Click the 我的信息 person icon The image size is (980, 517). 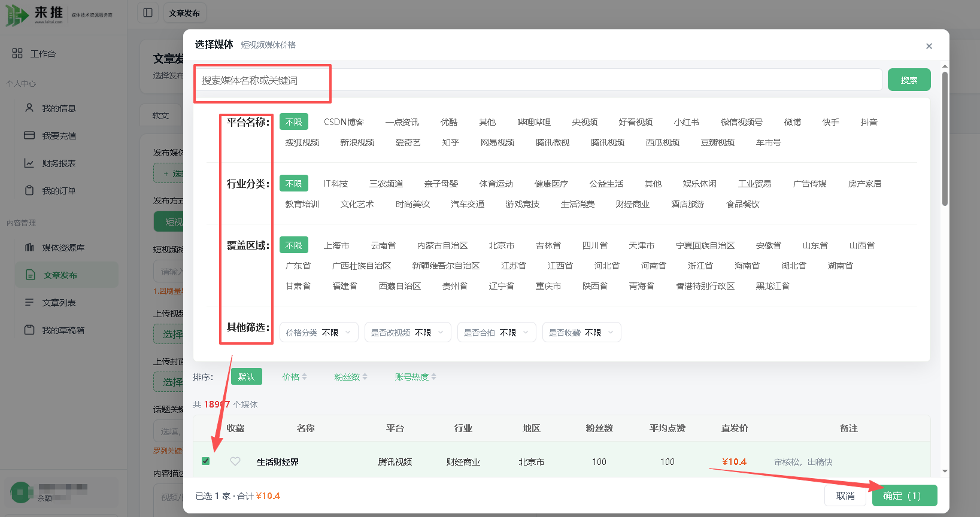29,108
